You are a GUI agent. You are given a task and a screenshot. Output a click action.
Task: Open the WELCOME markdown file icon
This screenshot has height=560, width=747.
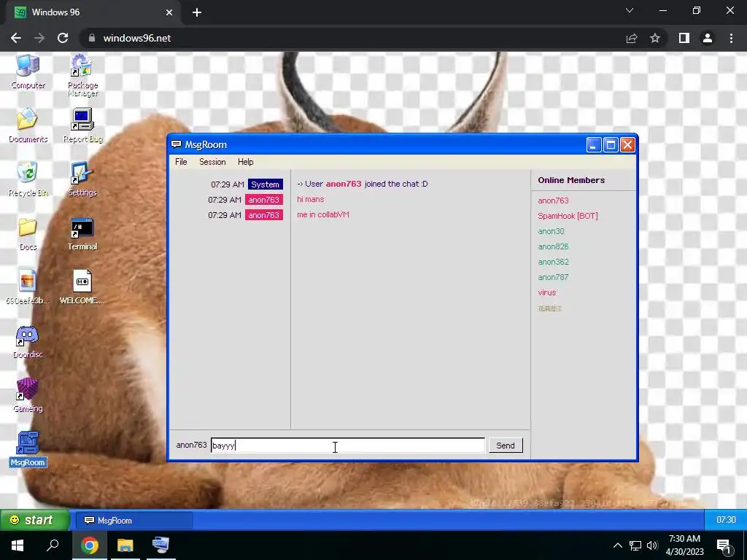[x=82, y=287]
